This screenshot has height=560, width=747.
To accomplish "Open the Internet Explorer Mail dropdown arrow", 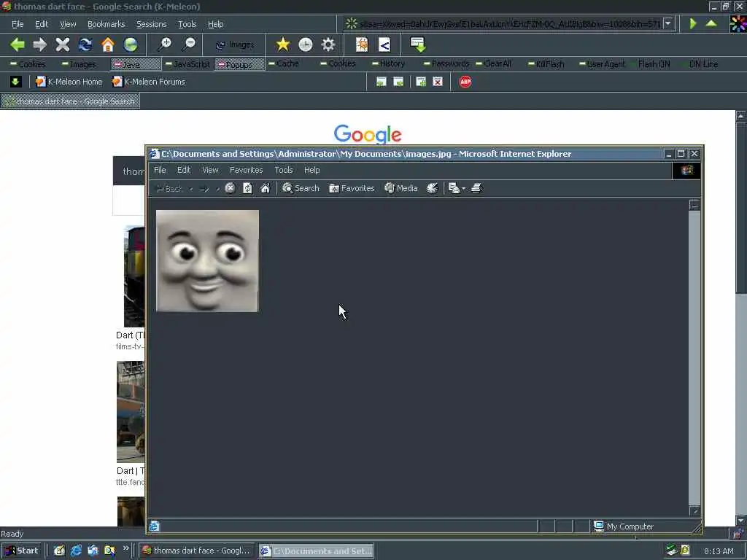I will click(463, 189).
